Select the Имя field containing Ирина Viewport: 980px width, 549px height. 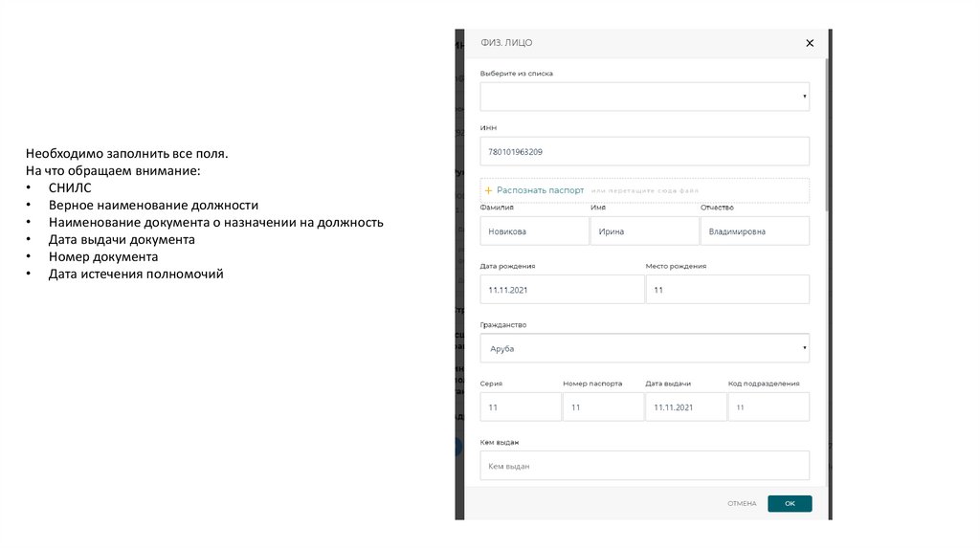[x=644, y=231]
